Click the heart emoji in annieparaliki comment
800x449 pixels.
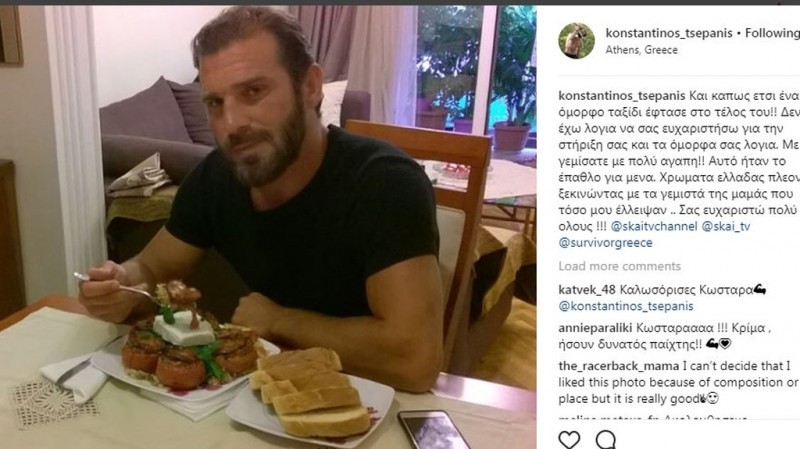(x=725, y=344)
